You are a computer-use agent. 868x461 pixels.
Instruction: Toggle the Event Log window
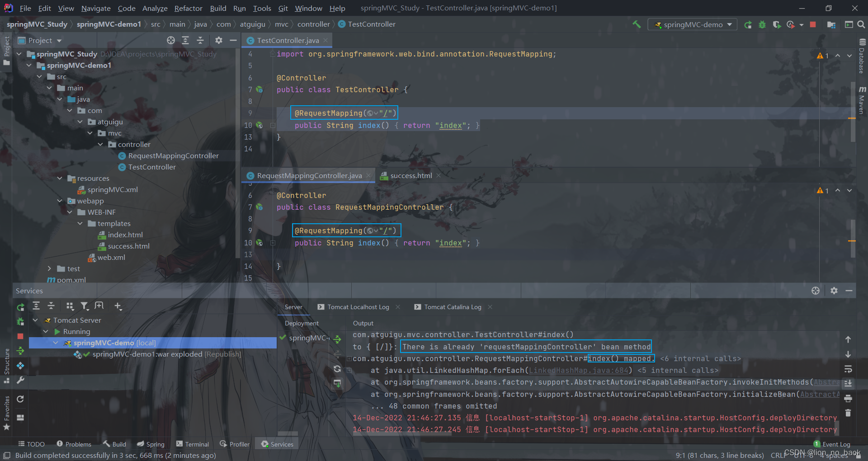point(832,444)
